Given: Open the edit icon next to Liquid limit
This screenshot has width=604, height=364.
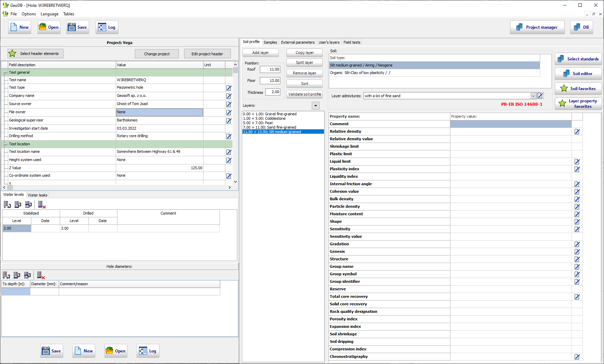Looking at the screenshot, I should click(577, 162).
